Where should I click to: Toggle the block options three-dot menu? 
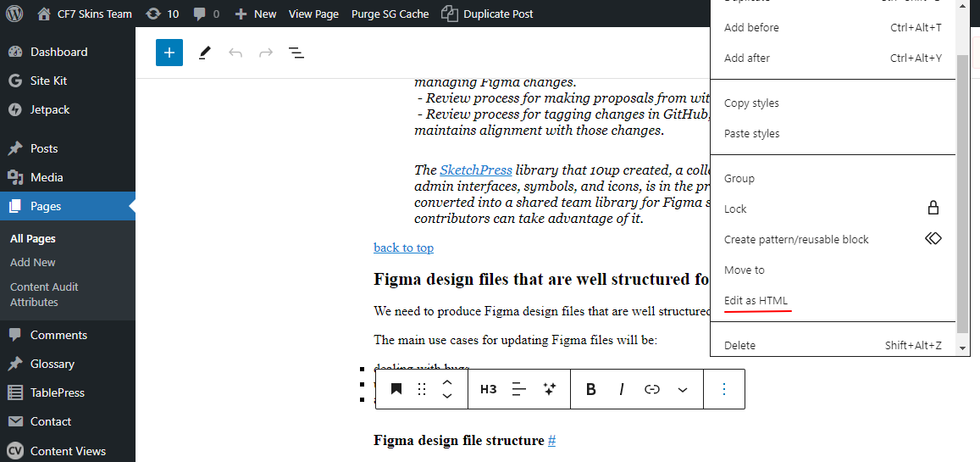724,389
